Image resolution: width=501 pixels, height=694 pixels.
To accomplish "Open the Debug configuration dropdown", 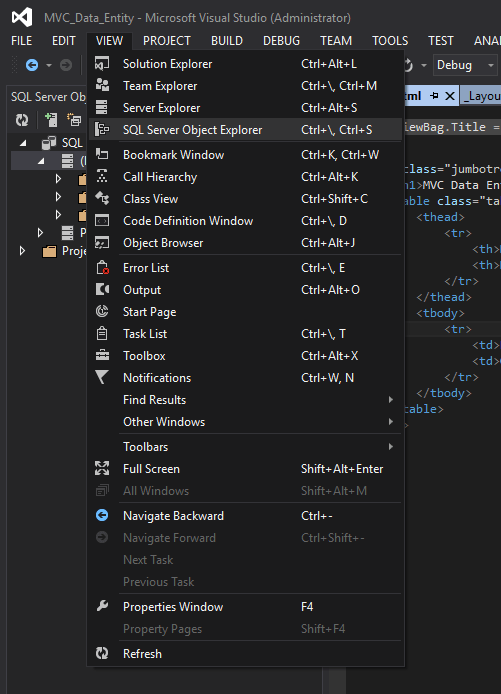I will click(465, 66).
